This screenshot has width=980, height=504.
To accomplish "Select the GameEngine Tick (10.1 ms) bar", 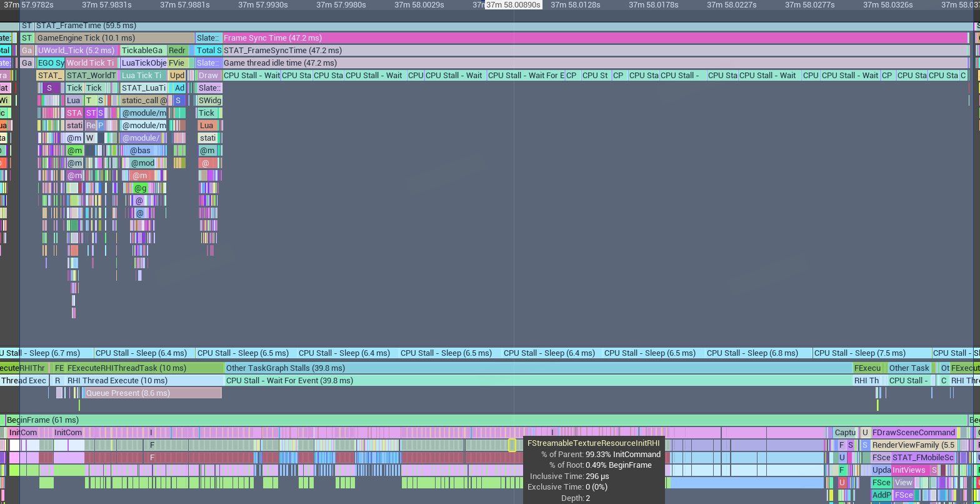I will coord(114,38).
